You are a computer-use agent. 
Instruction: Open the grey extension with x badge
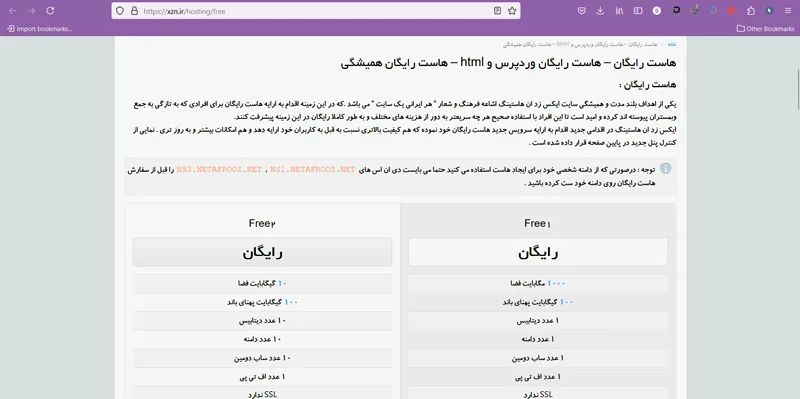(x=694, y=10)
